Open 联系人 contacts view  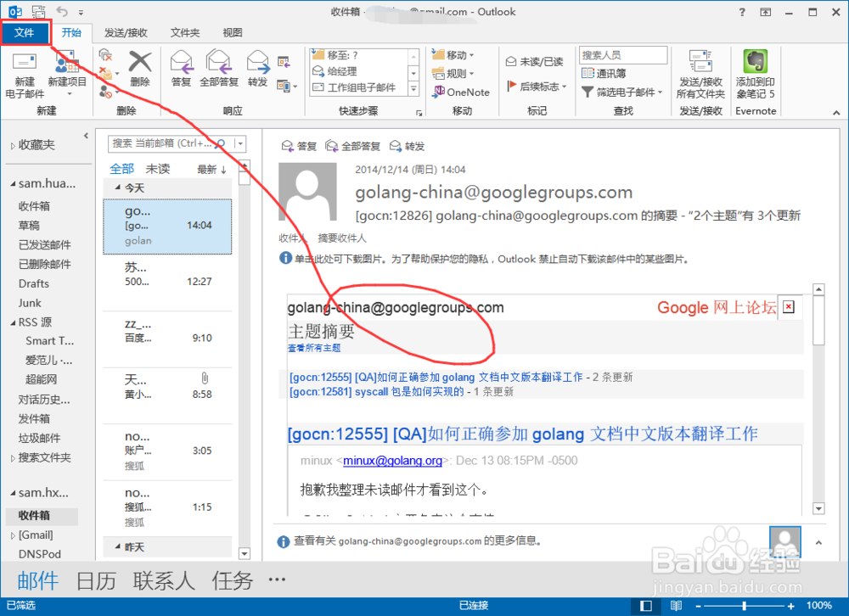click(164, 581)
